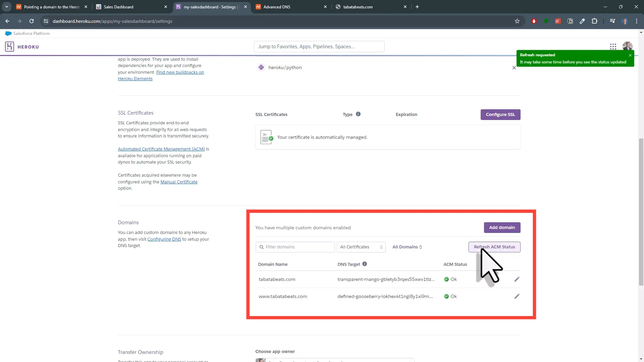Open the All Certificates dropdown

(362, 247)
